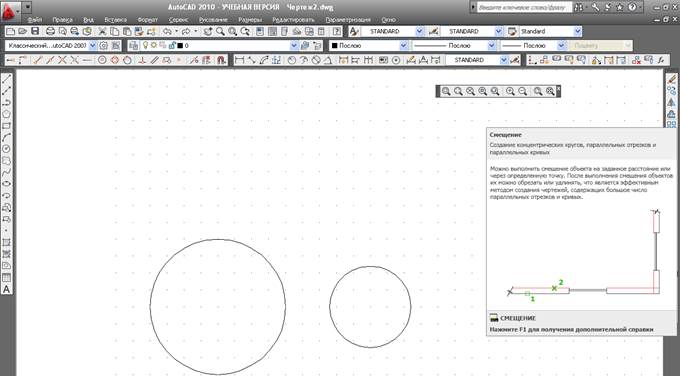Select the Ellipse draw tool
Viewport: 680px width, 376px height.
[x=7, y=184]
